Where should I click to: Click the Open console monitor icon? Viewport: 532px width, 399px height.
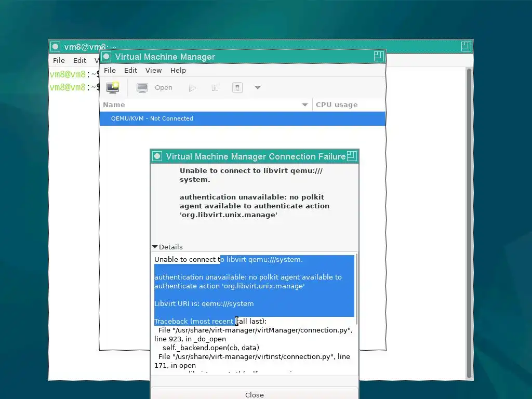tap(142, 88)
